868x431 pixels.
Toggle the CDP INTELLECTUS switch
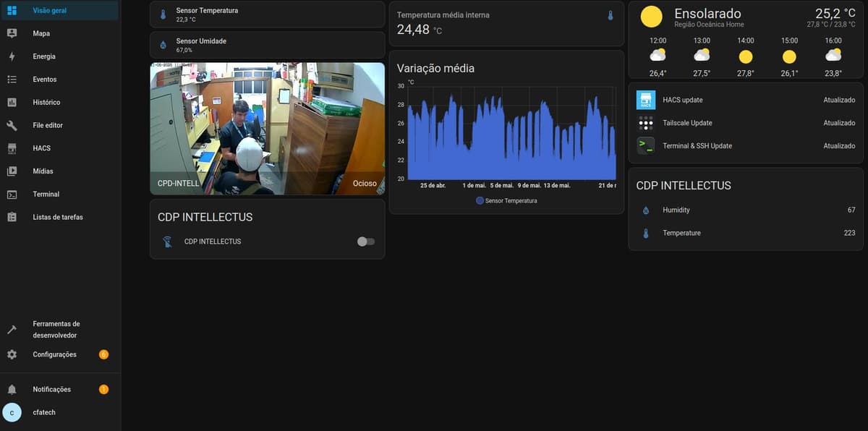click(x=366, y=242)
